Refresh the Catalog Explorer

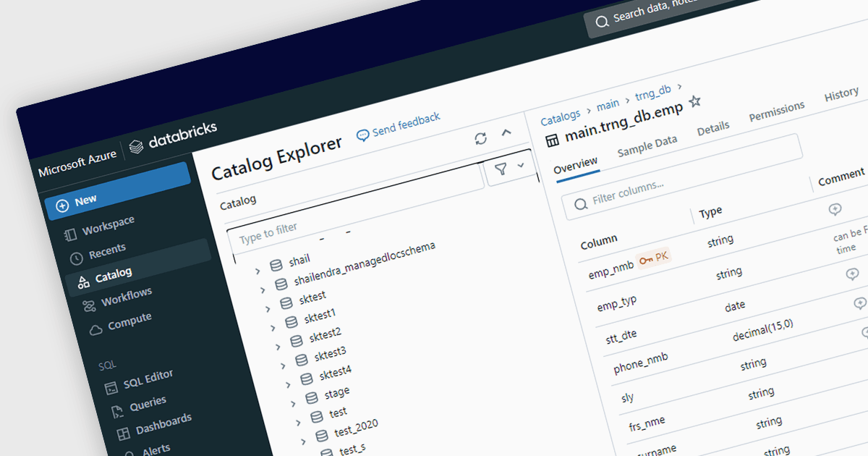480,138
